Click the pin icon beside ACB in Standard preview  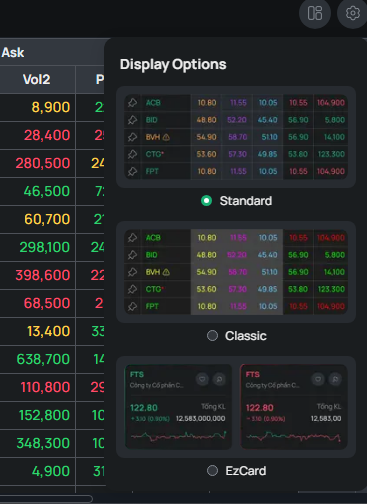(x=132, y=103)
